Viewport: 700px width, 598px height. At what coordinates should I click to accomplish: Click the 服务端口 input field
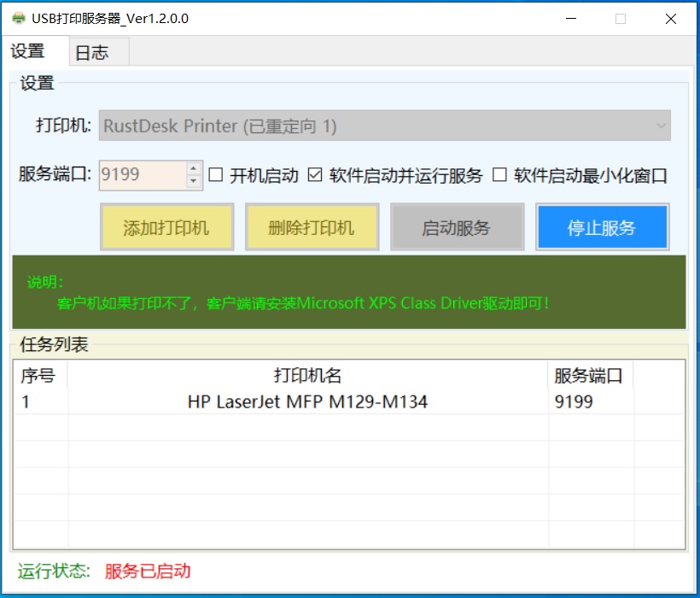point(141,175)
